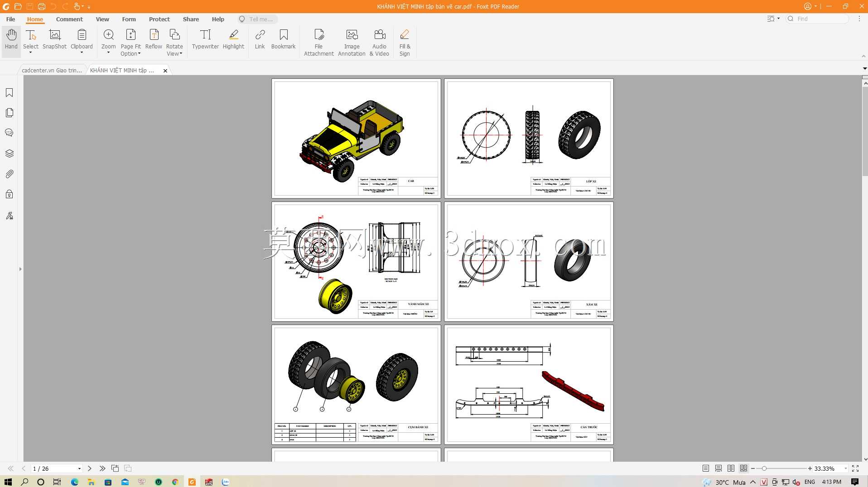This screenshot has width=868, height=487.
Task: Switch to the Protect ribbon tab
Action: (x=159, y=19)
